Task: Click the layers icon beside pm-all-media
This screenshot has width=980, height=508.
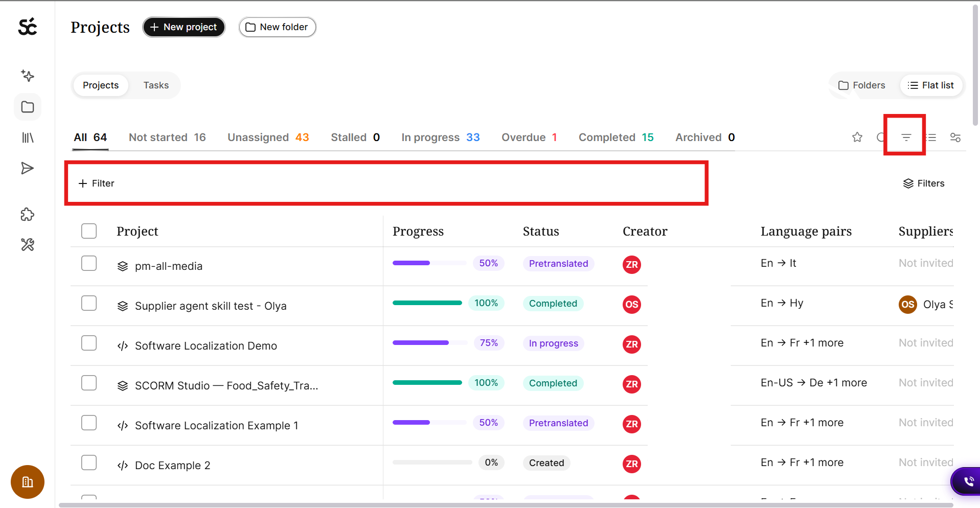Action: click(x=123, y=266)
